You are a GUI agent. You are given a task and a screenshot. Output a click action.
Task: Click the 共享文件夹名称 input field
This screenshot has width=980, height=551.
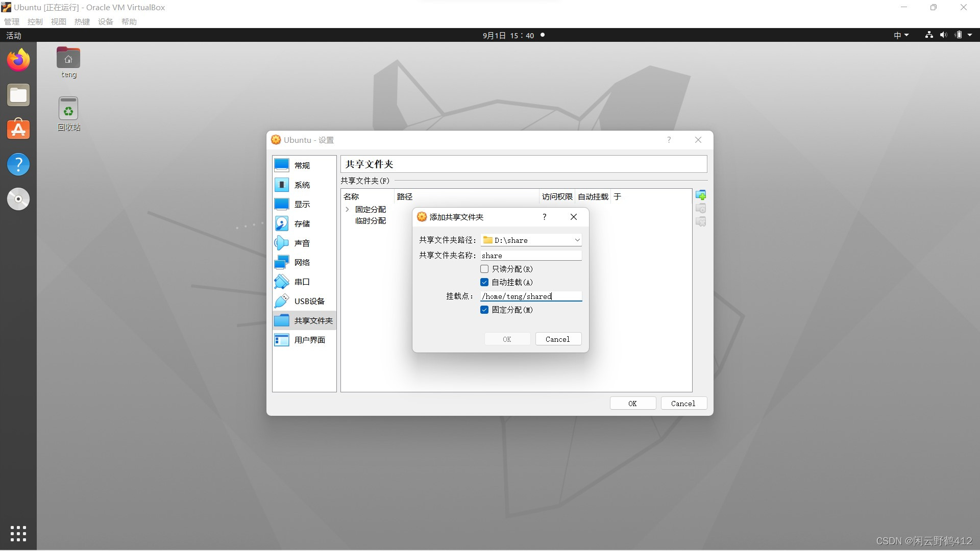point(531,256)
